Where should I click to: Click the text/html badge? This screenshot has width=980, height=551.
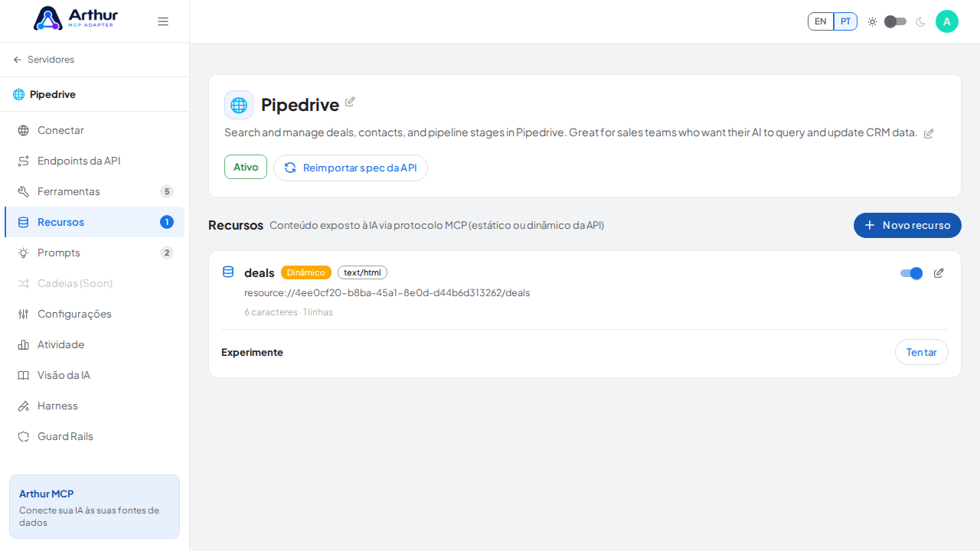(362, 272)
